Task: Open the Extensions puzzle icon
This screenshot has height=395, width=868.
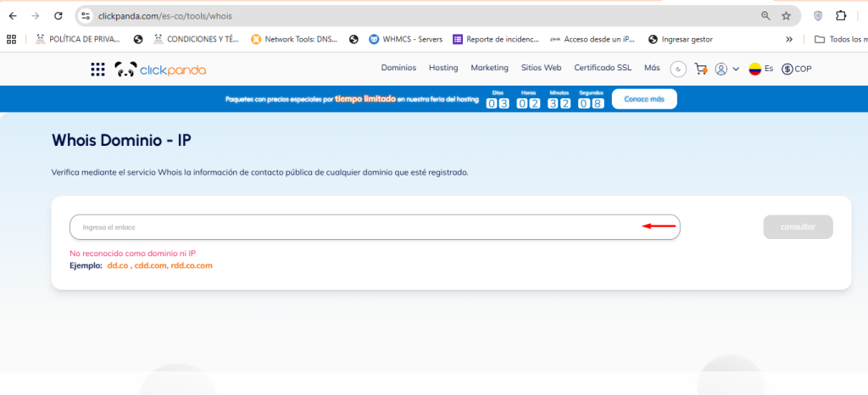Action: [841, 16]
